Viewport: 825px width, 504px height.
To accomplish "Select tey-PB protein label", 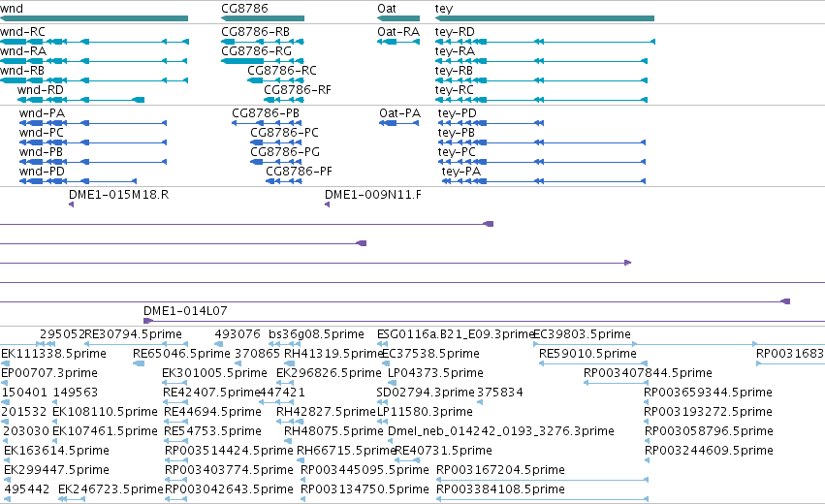I will click(457, 133).
